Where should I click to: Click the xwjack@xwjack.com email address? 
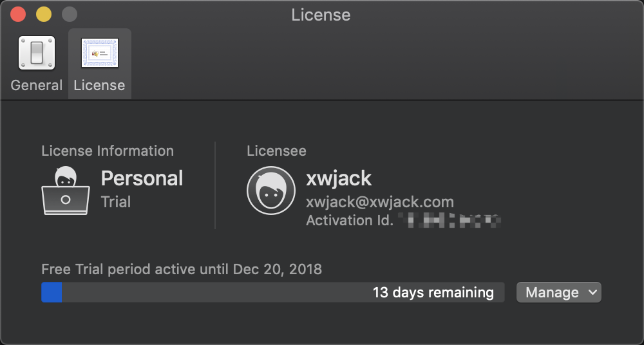click(x=380, y=201)
